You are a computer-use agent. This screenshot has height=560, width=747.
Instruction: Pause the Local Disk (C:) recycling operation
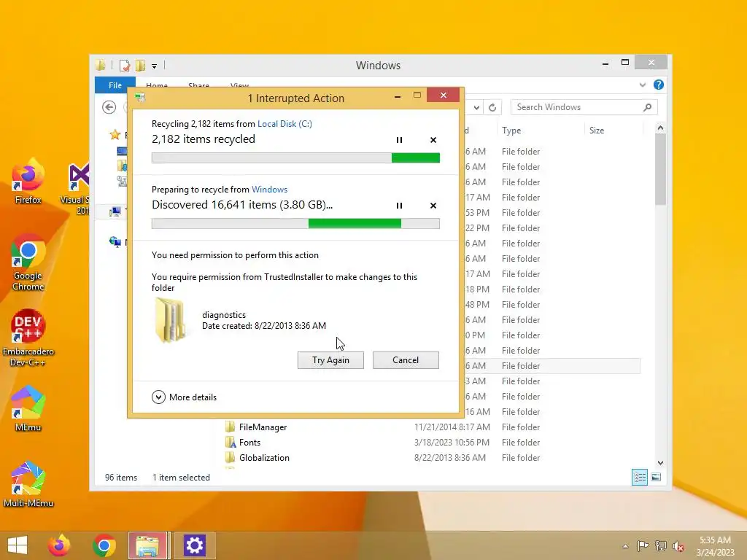399,140
